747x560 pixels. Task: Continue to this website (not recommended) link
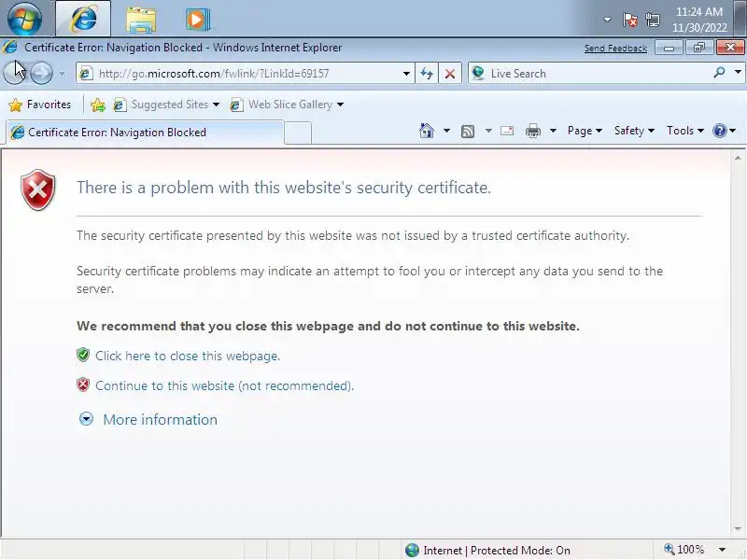click(224, 385)
